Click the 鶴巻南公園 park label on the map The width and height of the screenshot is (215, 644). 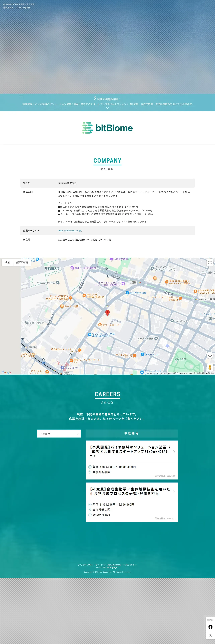(x=181, y=359)
